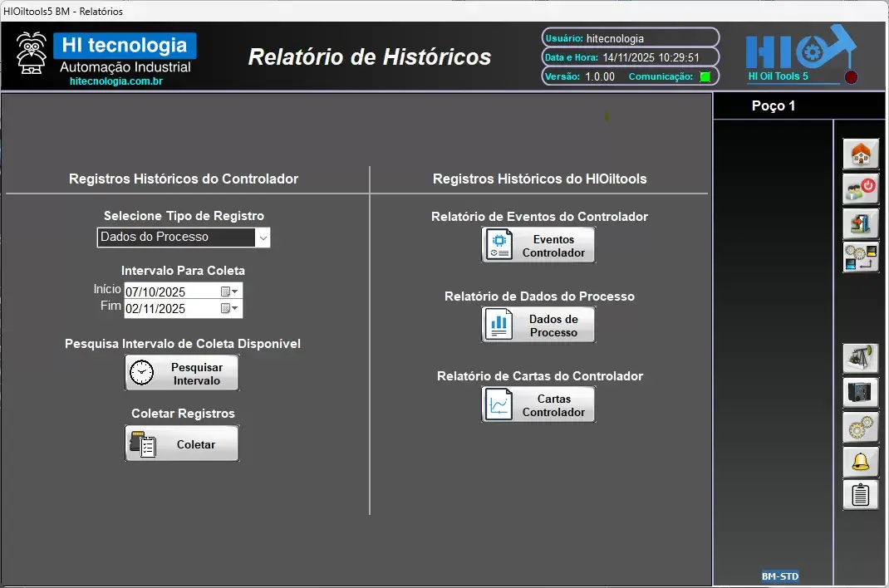Open the Início date picker calendar
Screen dimensions: 889x588
point(229,292)
